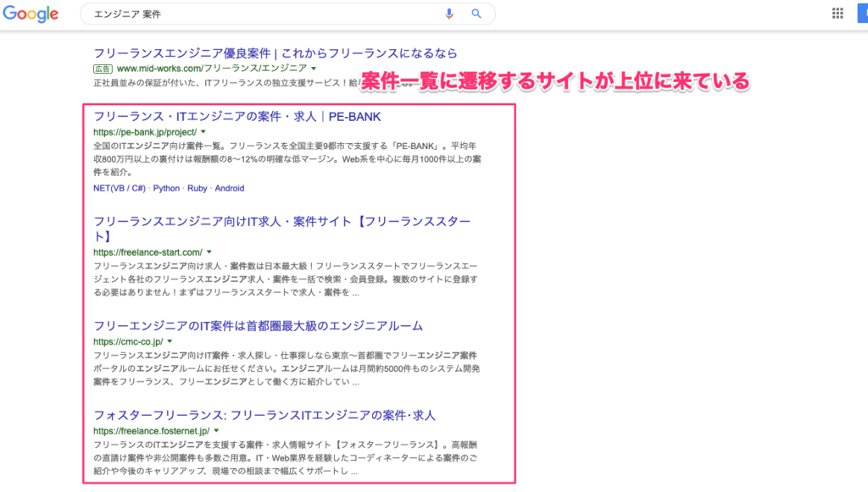Open the Ruby sitelink
The width and height of the screenshot is (868, 492).
click(197, 189)
